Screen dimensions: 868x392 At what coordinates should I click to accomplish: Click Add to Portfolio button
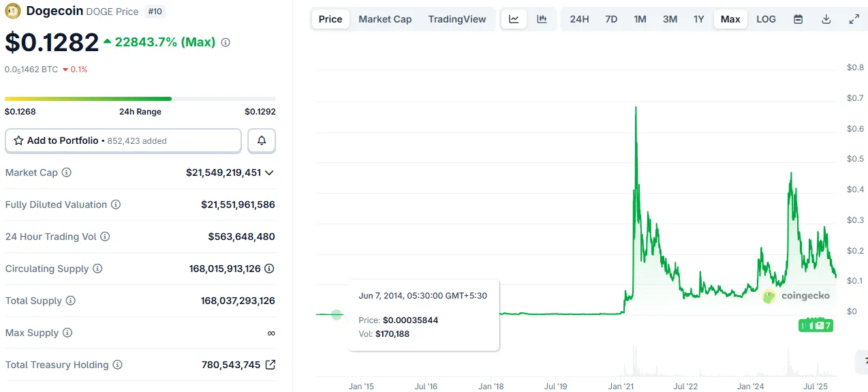[x=123, y=140]
